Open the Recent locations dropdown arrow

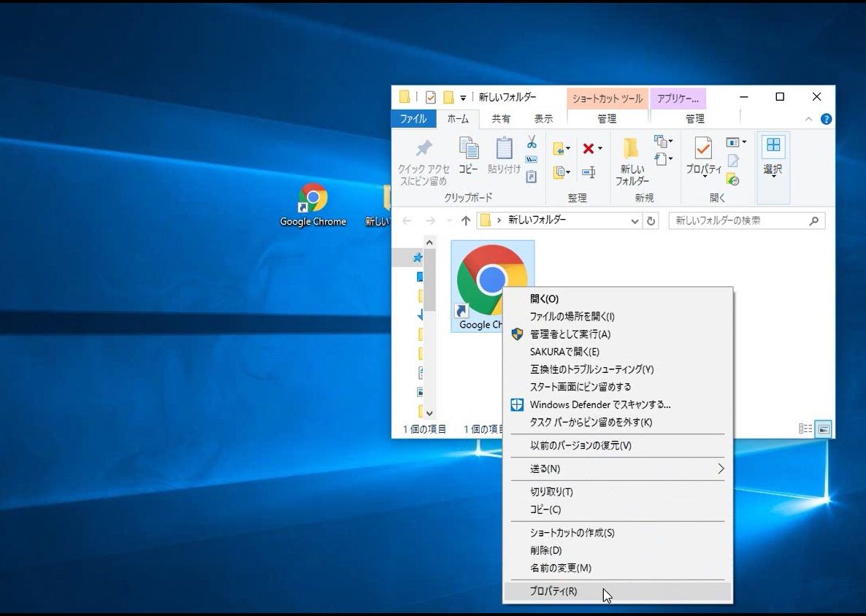(x=449, y=221)
